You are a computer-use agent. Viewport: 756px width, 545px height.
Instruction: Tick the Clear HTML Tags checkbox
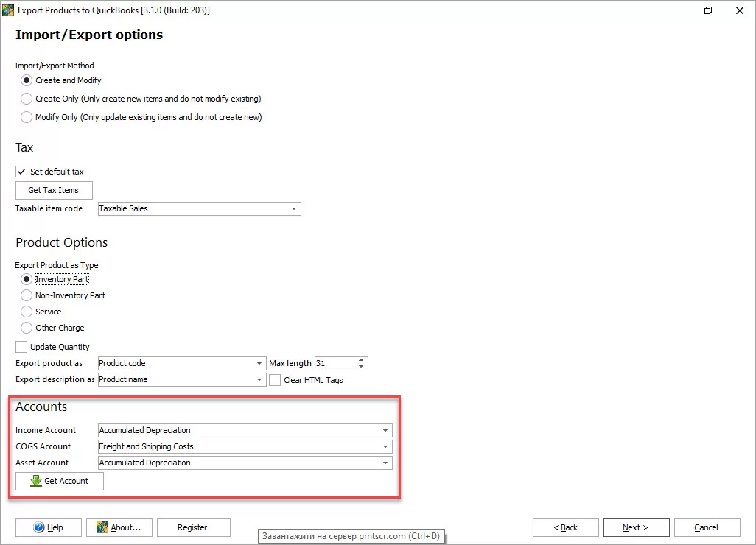(x=275, y=380)
